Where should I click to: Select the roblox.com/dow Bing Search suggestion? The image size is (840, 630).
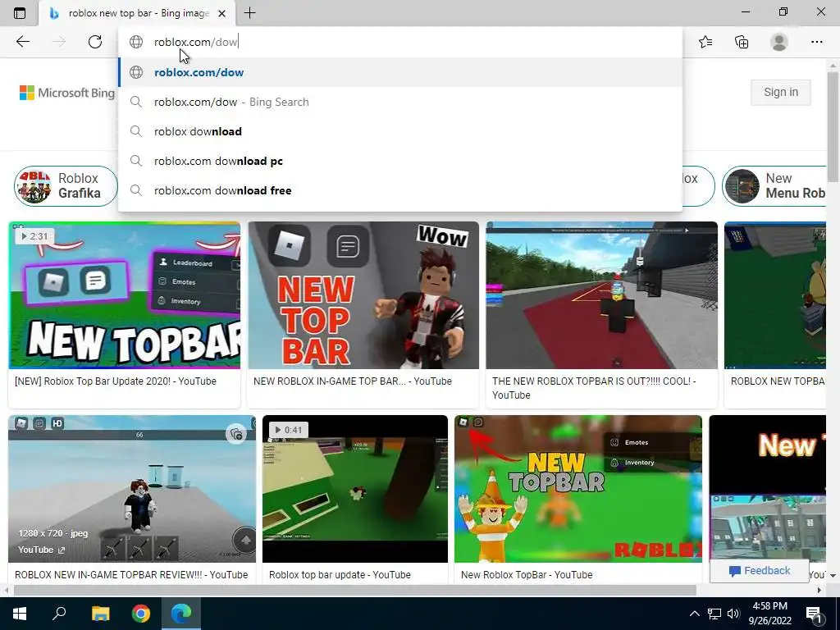(x=400, y=102)
